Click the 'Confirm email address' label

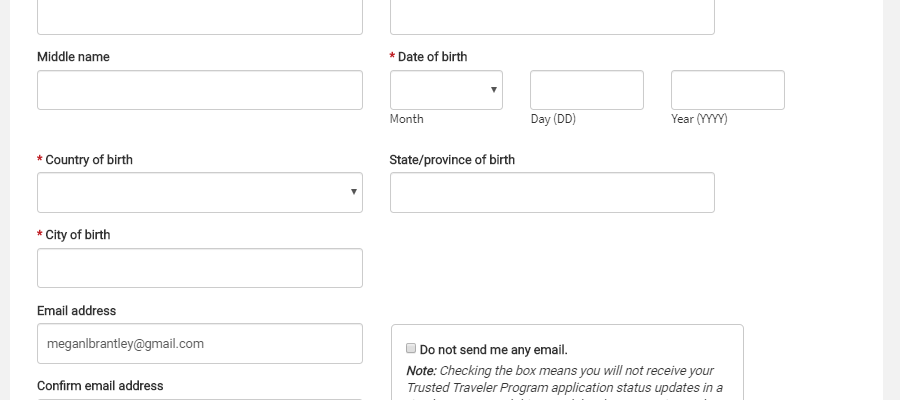click(x=100, y=386)
